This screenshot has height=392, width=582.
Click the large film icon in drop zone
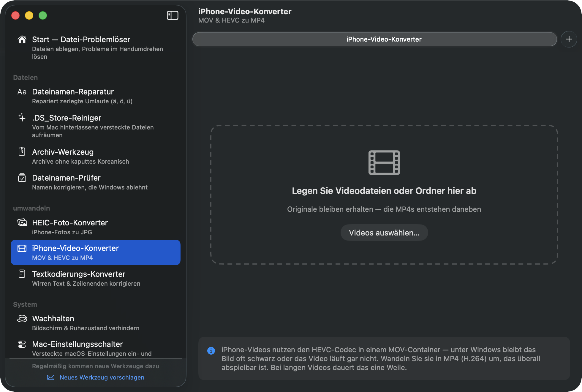click(384, 163)
